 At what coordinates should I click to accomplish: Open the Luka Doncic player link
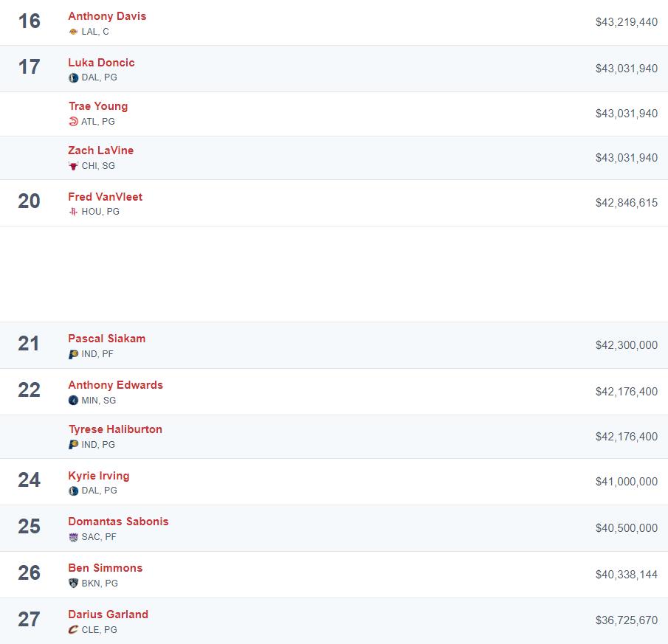(x=101, y=63)
